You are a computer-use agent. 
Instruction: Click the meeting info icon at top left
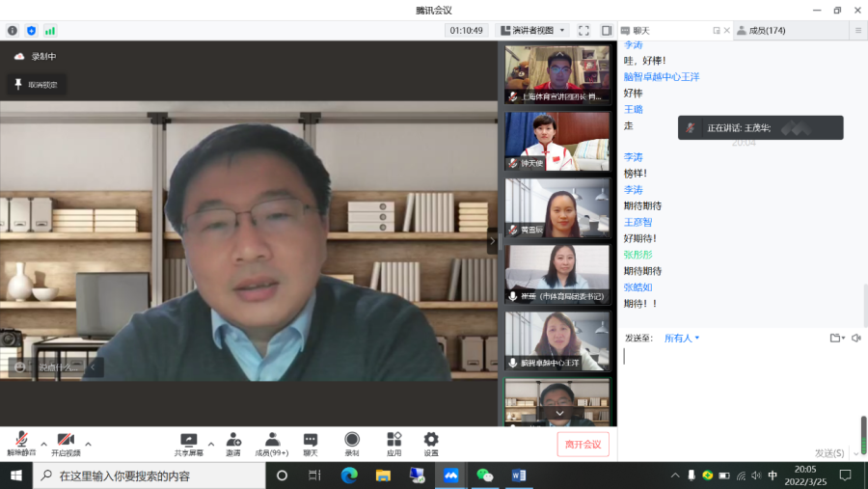pyautogui.click(x=13, y=31)
